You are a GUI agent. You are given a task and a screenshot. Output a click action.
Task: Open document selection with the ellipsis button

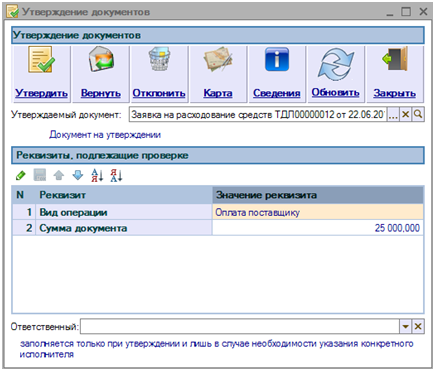393,115
